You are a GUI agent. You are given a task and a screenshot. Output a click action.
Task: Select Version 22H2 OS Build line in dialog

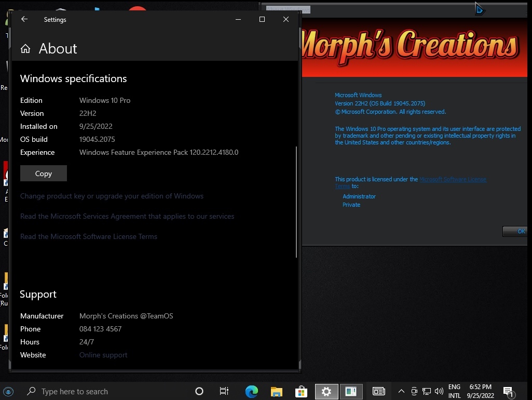coord(379,103)
